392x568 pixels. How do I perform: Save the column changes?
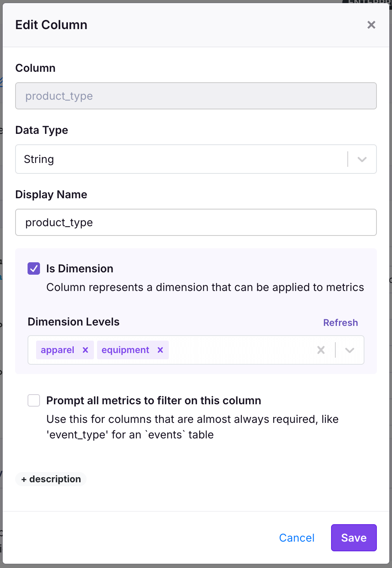coord(354,538)
